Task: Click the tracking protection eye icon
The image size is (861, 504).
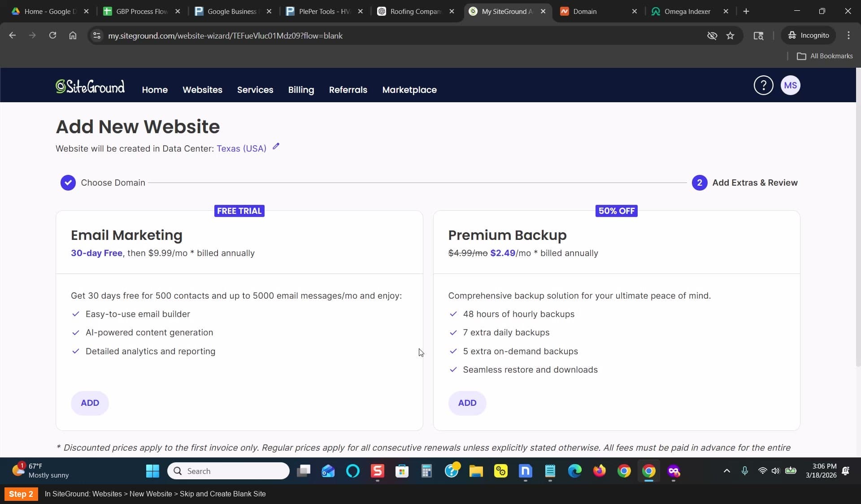Action: (x=712, y=35)
